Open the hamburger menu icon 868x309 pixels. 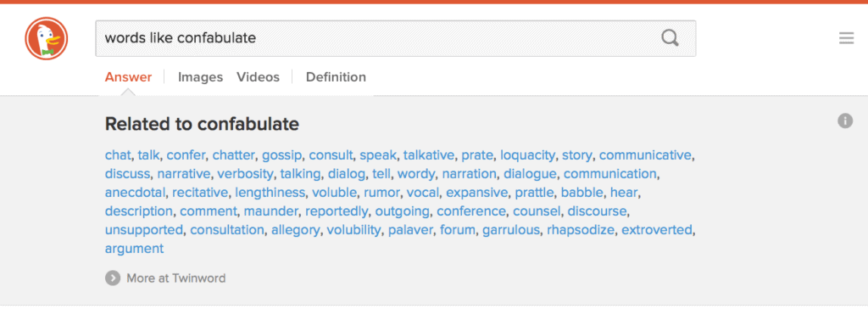coord(847,38)
